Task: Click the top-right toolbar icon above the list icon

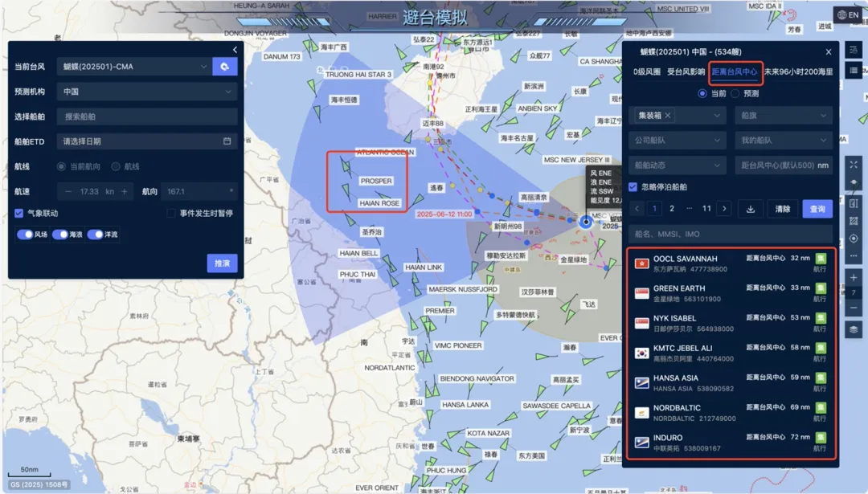Action: click(x=854, y=50)
